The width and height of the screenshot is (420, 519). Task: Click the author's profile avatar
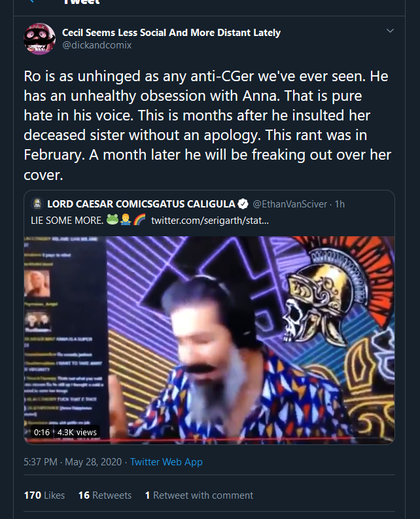(40, 39)
